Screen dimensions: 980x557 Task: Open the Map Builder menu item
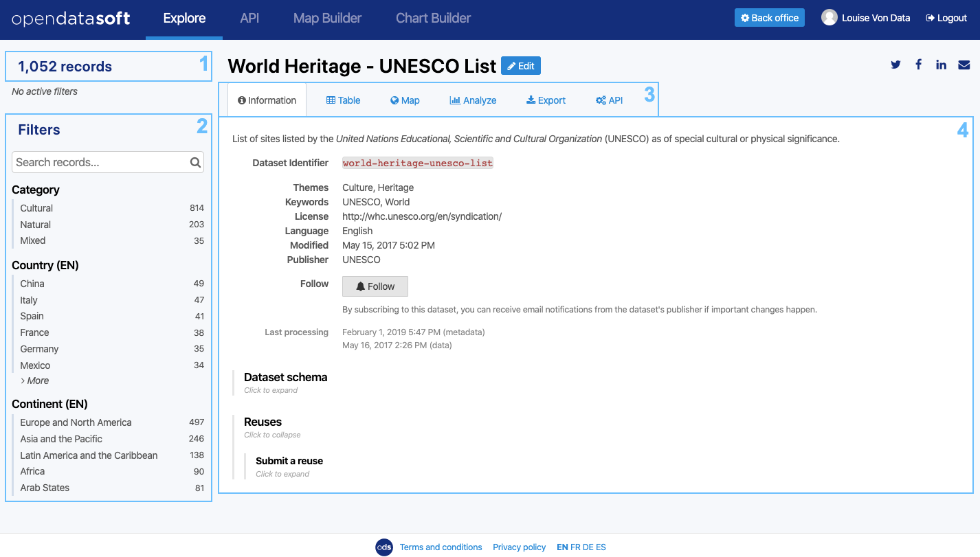327,19
